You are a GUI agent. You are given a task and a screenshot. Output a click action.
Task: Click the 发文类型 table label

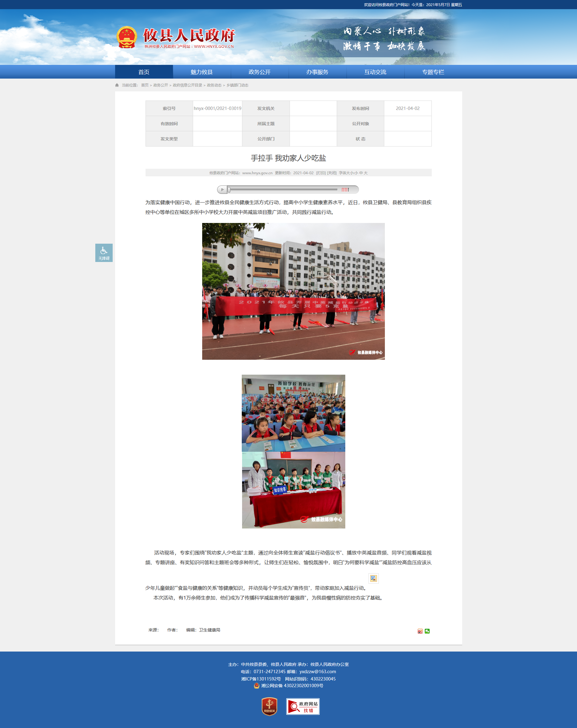tap(169, 139)
